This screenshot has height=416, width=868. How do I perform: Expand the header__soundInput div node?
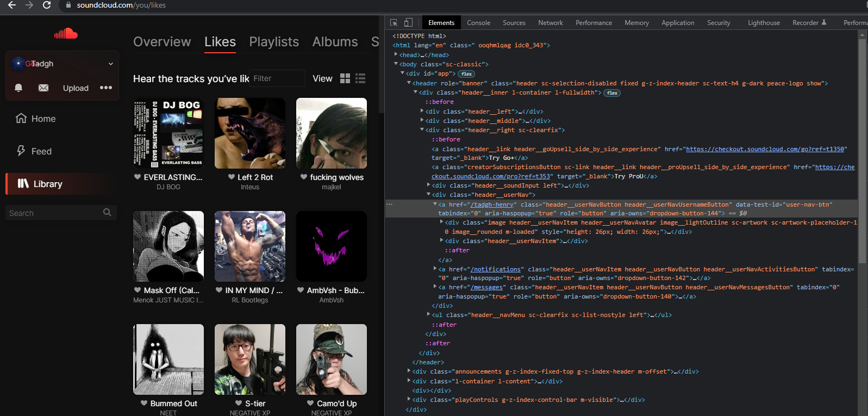click(428, 185)
